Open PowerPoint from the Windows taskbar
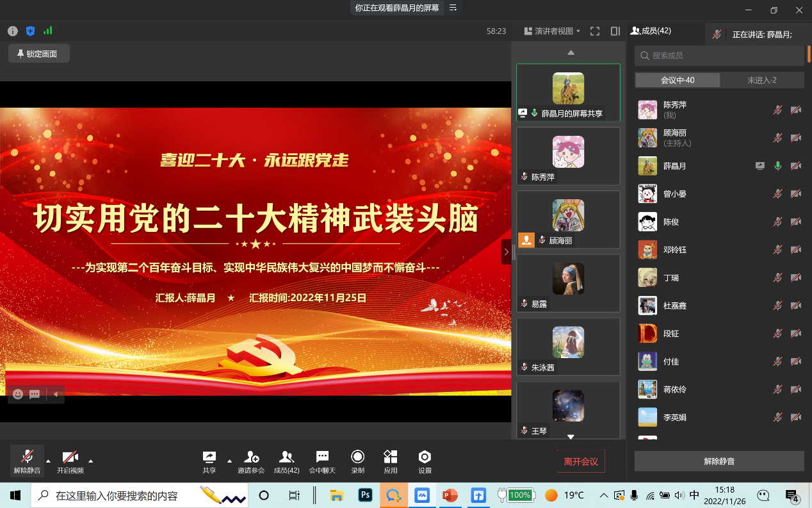 point(450,495)
